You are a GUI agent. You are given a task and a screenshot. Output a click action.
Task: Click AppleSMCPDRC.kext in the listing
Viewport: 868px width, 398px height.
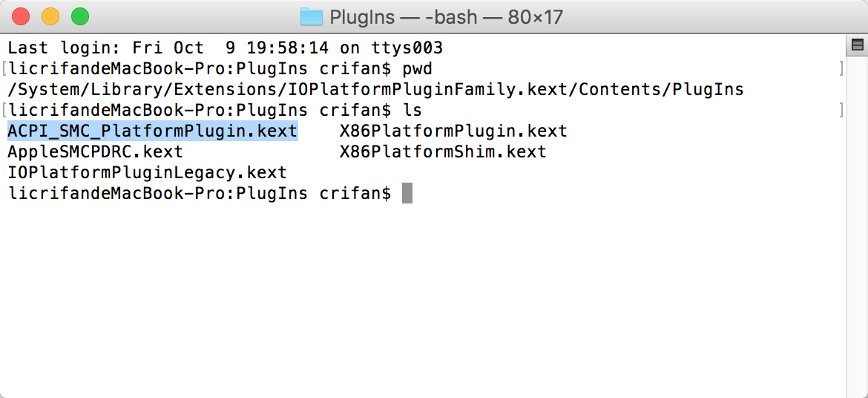coord(95,152)
